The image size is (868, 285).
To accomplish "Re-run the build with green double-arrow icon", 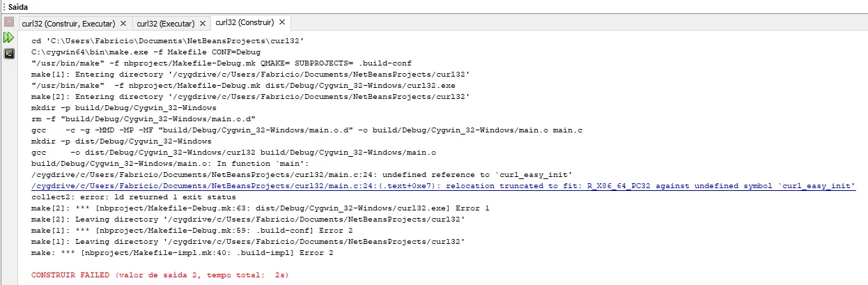I will [x=9, y=38].
